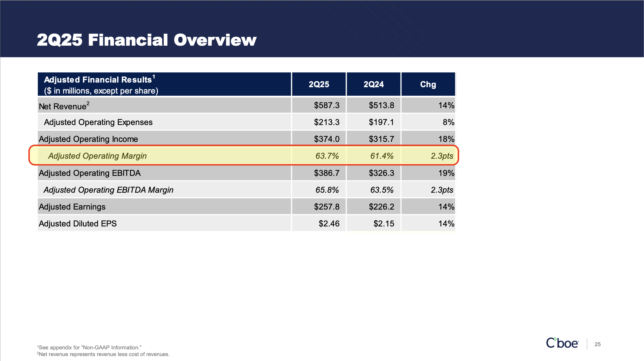Click the 2Q25 column header
644x361 pixels.
tap(319, 84)
